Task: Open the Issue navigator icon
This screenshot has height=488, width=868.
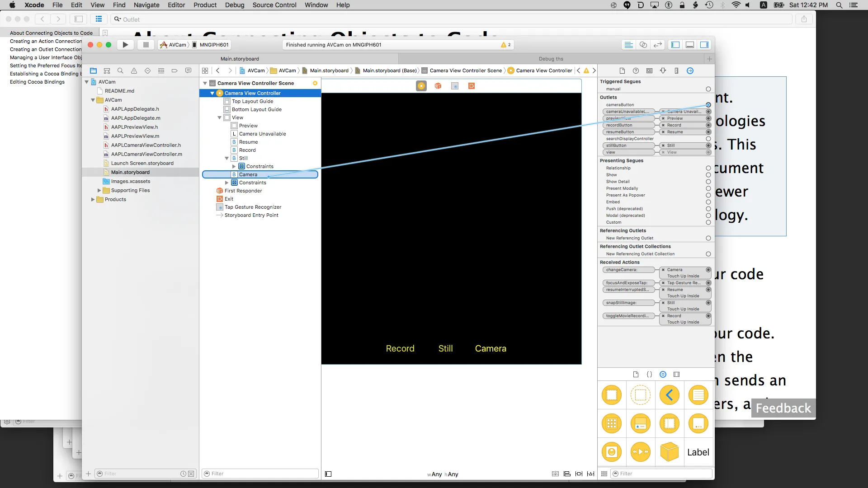Action: point(134,70)
